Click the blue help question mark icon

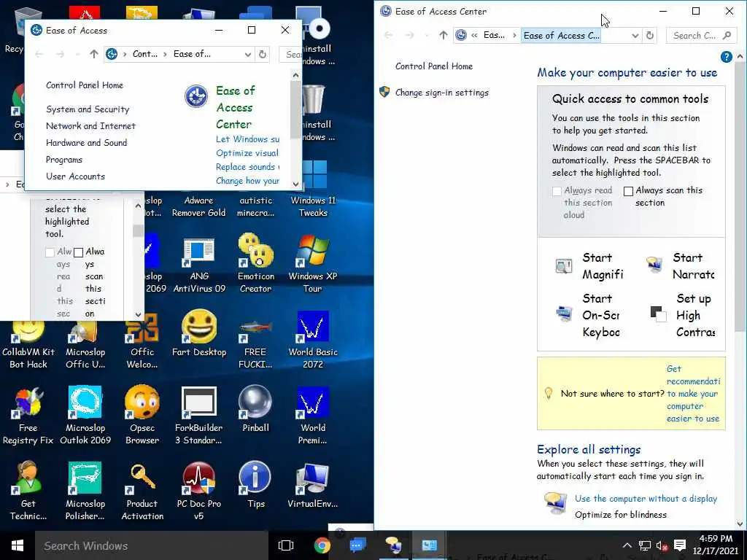[726, 57]
